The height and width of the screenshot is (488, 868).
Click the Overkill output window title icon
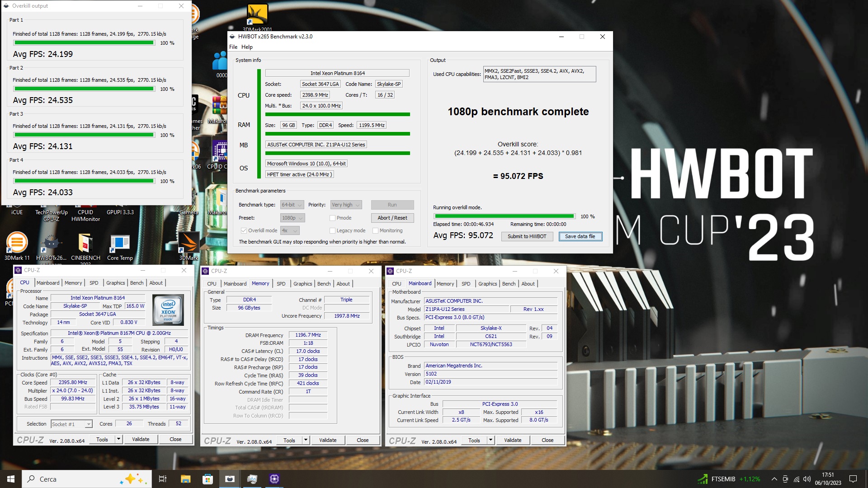6,6
